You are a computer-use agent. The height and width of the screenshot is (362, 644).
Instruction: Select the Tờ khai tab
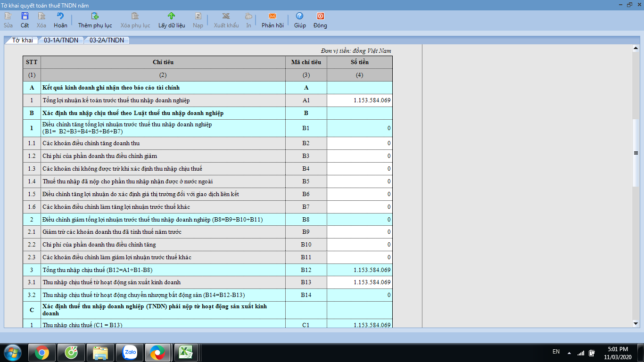22,41
